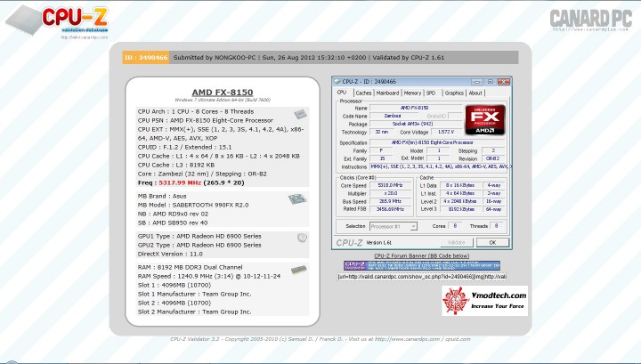The image size is (641, 364).
Task: Click the Rated FSB value field
Action: pos(390,209)
